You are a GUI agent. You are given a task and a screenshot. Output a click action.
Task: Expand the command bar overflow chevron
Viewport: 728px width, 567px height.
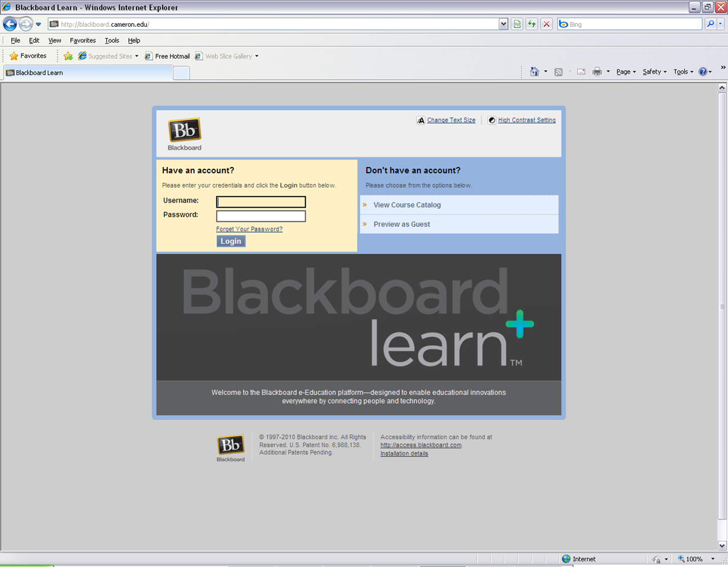pos(723,68)
